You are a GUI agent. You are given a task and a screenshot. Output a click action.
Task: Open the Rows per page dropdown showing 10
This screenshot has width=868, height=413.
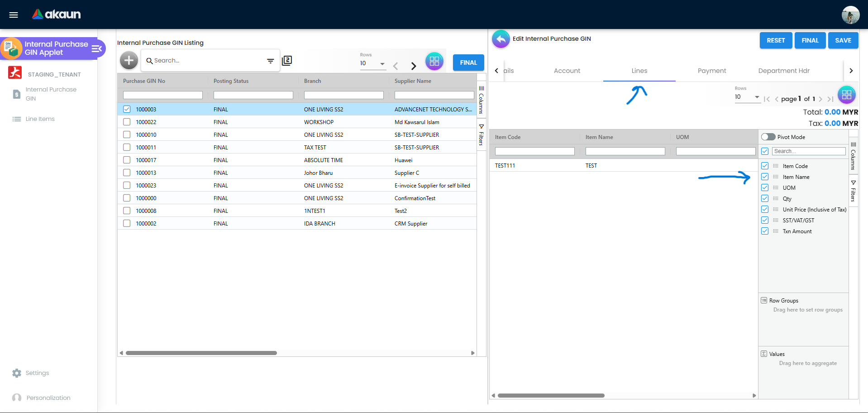(372, 63)
